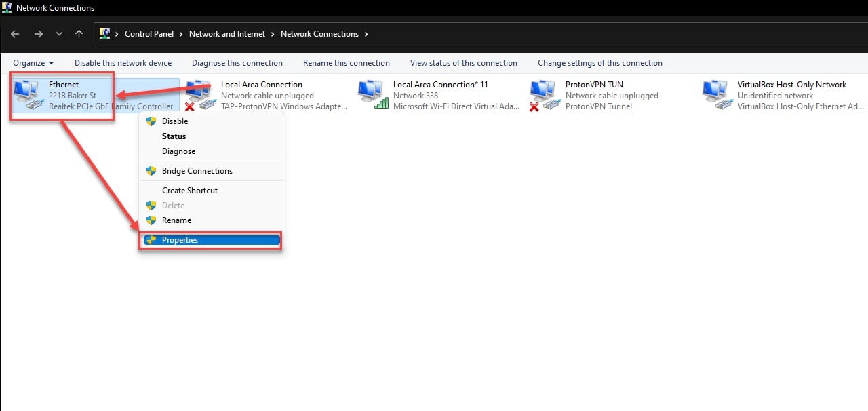Screen dimensions: 868x411
Task: Click Diagnose this connection
Action: click(x=237, y=63)
